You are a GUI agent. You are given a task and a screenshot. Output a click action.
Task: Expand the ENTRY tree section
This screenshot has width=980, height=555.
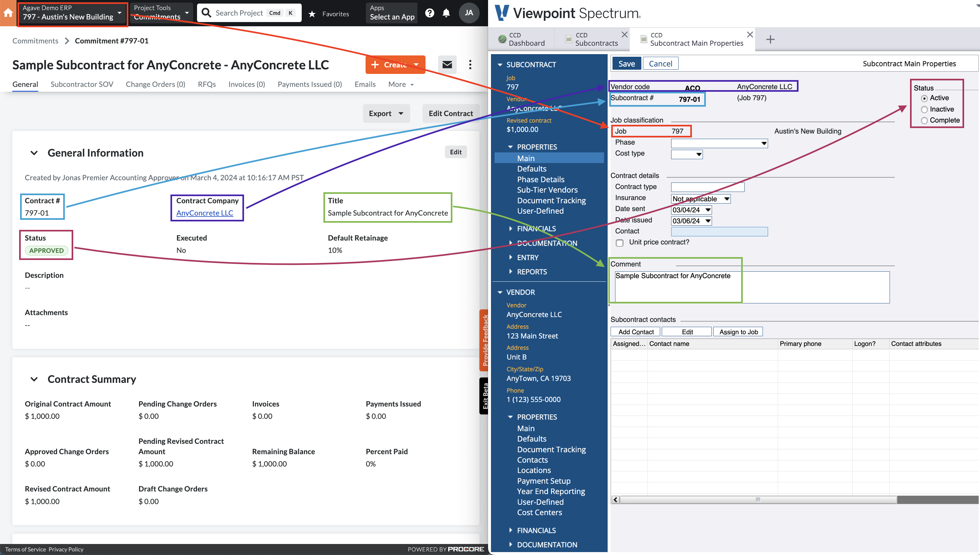click(510, 257)
